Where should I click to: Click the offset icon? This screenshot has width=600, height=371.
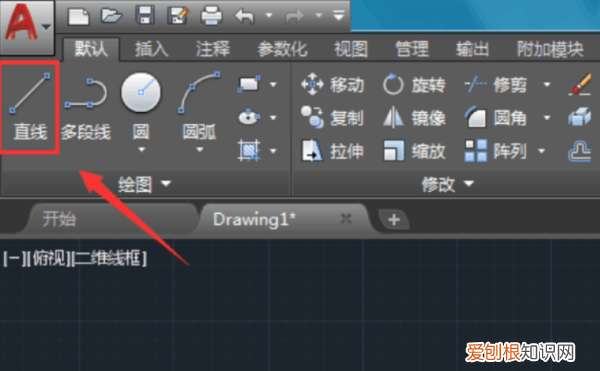click(580, 151)
